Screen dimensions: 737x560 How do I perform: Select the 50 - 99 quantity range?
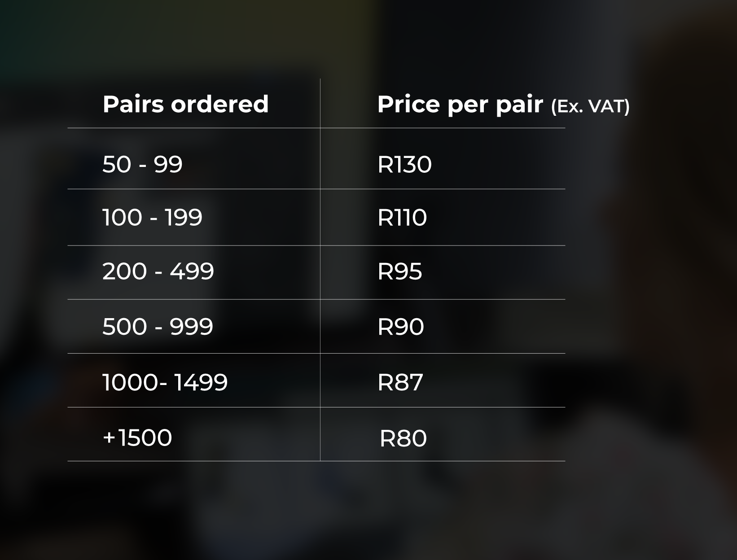142,164
